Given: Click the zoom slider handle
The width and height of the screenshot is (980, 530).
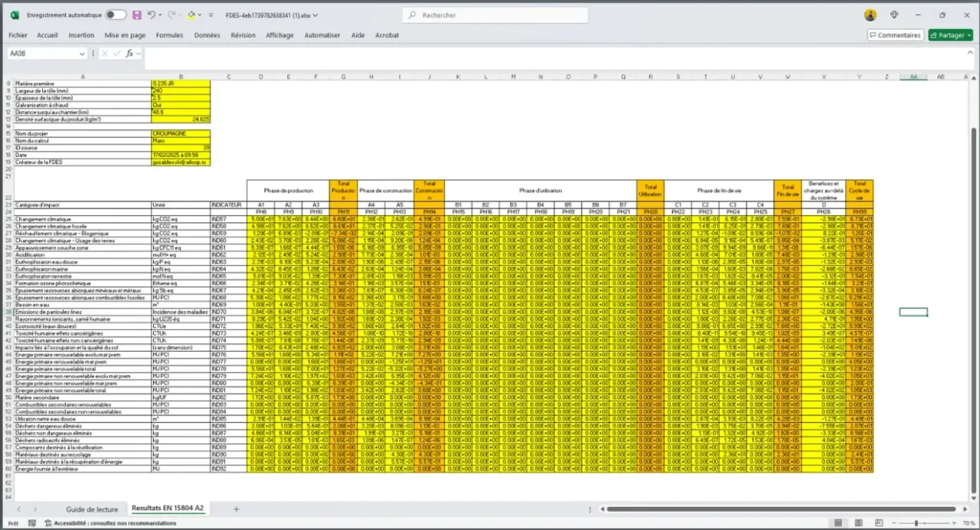Looking at the screenshot, I should (916, 523).
